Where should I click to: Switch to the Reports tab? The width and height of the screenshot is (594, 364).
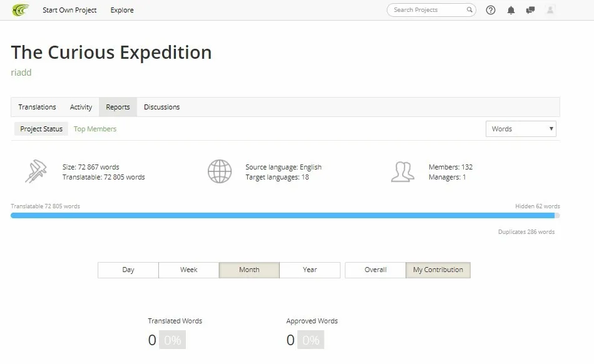[118, 107]
